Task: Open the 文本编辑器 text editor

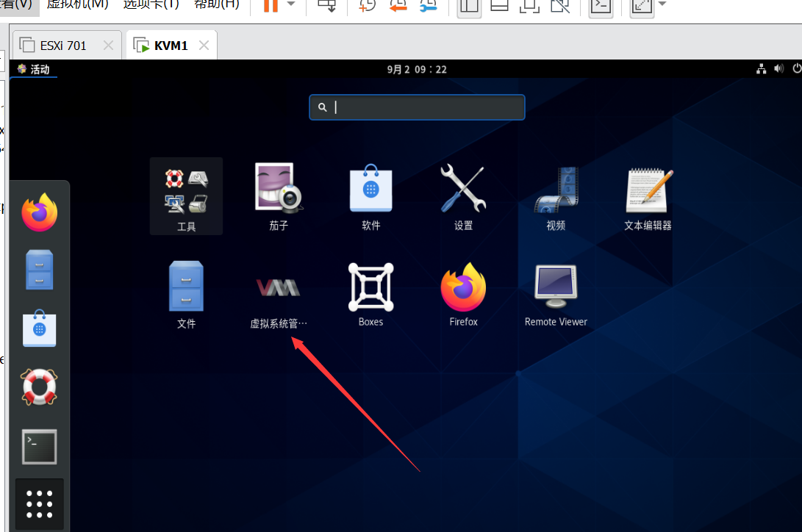Action: [x=648, y=197]
